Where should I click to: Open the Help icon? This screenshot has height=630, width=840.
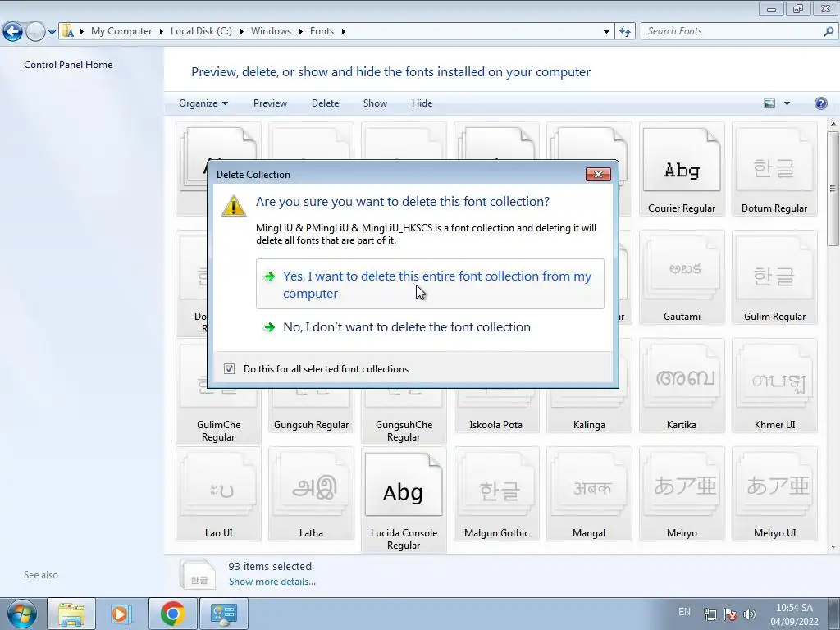(820, 103)
